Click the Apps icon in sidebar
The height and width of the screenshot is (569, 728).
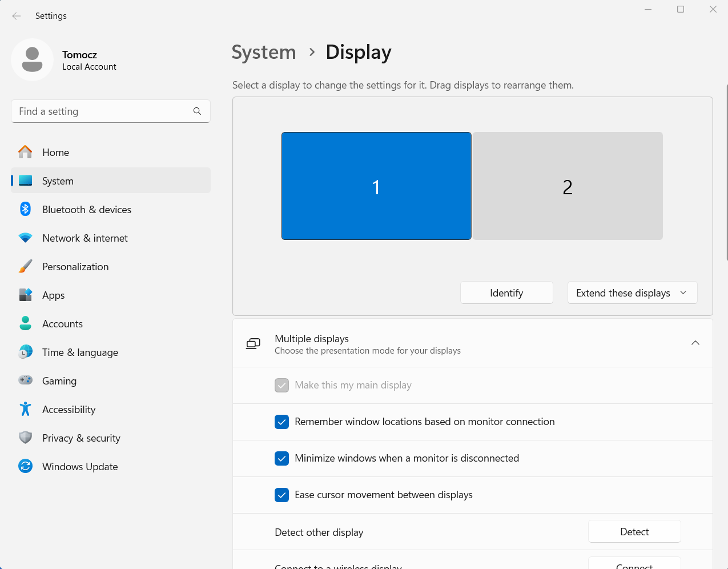25,295
